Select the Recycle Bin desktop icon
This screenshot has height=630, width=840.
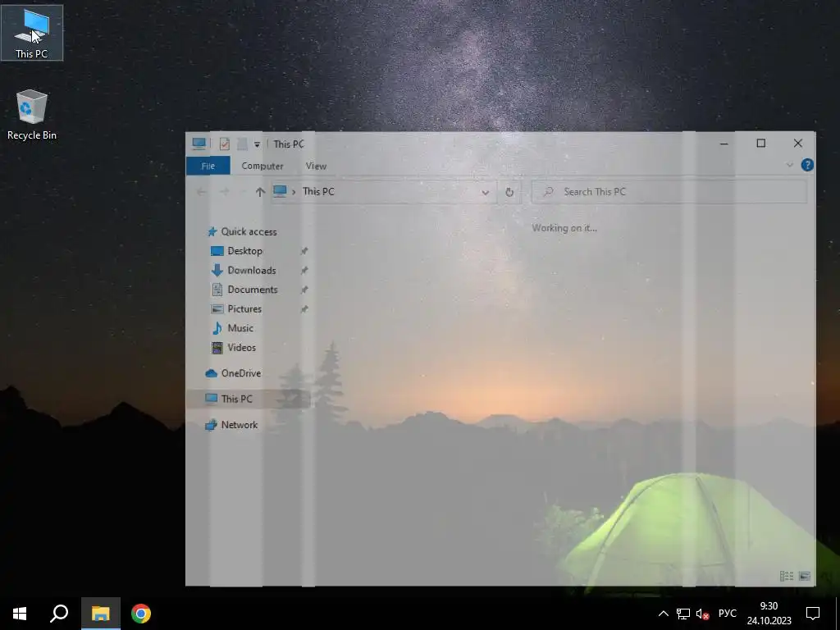pyautogui.click(x=32, y=115)
